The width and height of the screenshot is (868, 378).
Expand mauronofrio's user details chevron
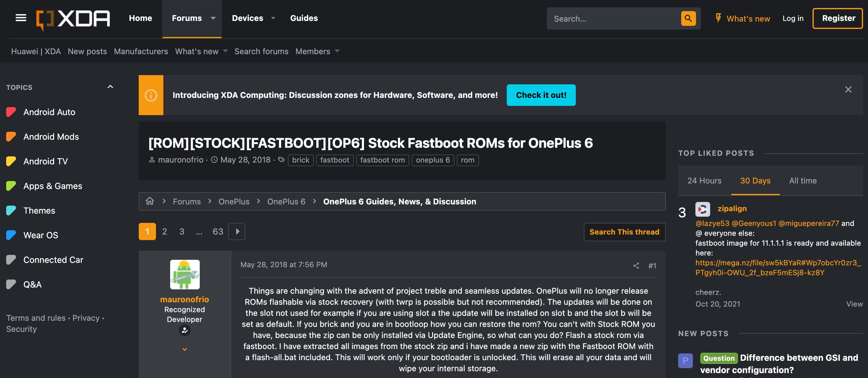point(184,349)
